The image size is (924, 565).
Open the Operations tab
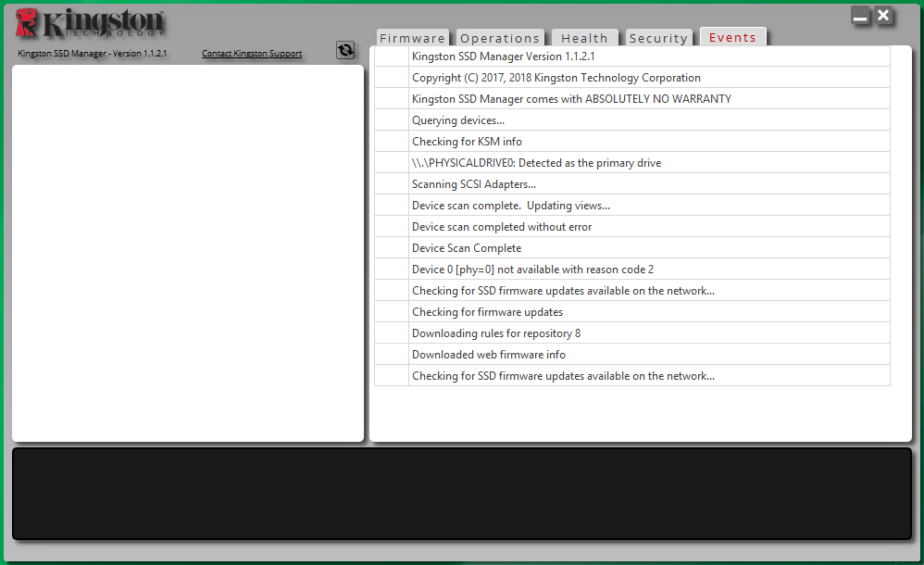(500, 38)
